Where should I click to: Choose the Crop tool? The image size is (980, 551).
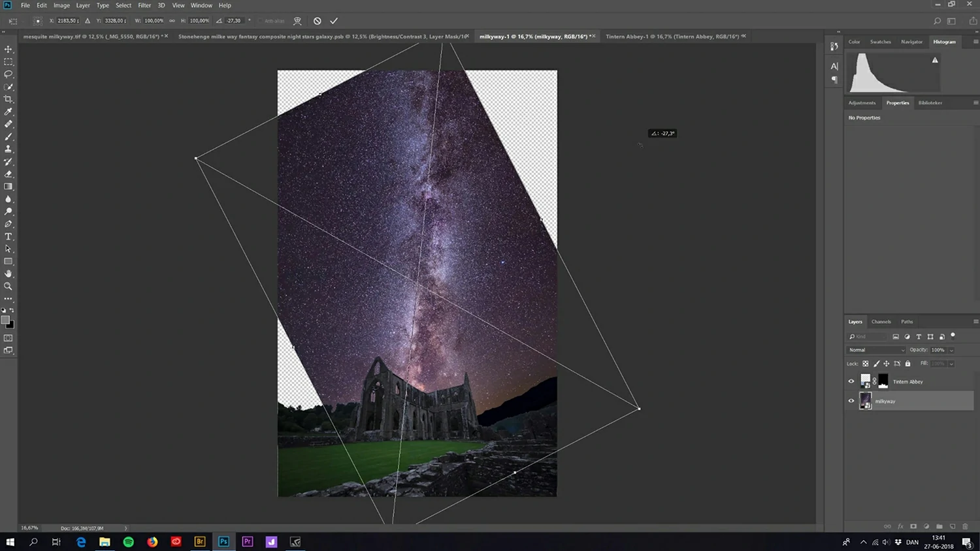pyautogui.click(x=8, y=99)
